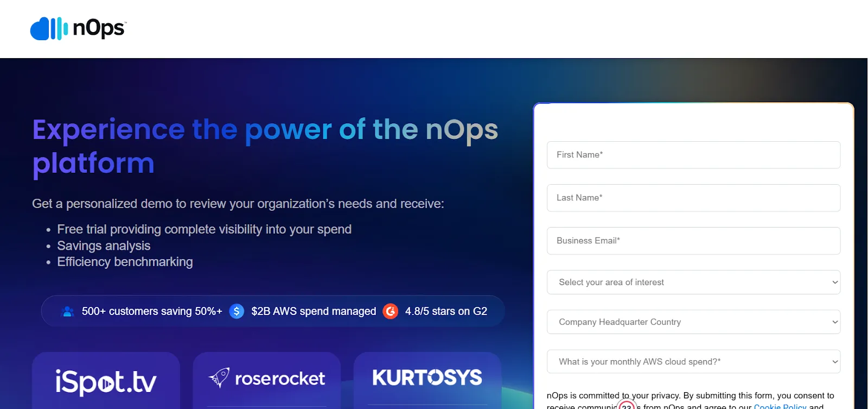Screen dimensions: 868x409
Task: Click the roserocket rocket icon
Action: click(220, 377)
